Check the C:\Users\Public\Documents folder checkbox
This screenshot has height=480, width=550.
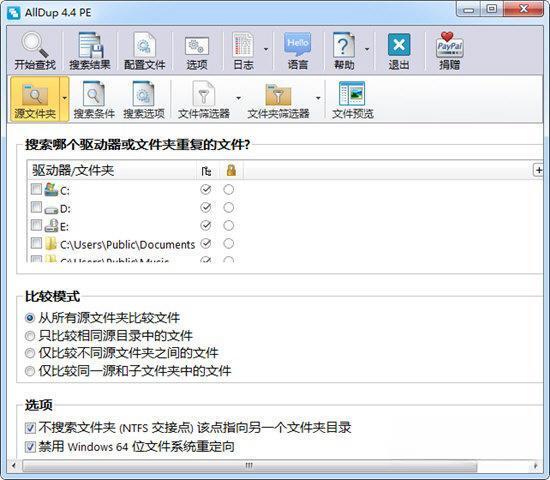36,243
